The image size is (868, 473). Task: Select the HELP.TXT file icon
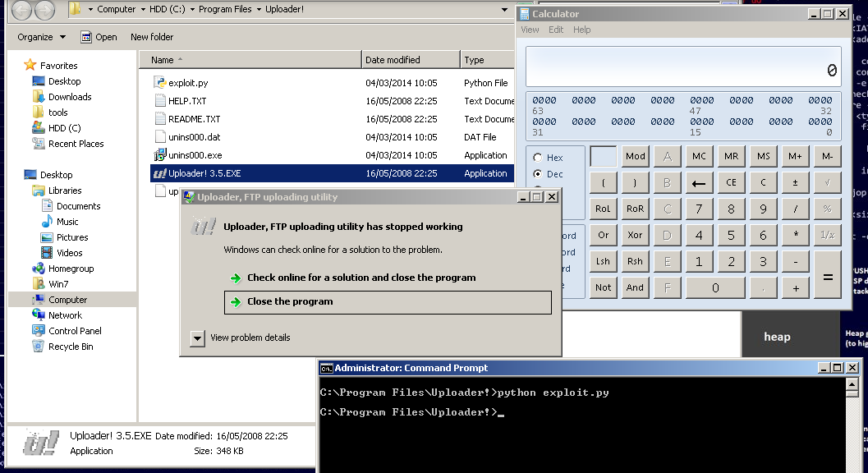(160, 101)
